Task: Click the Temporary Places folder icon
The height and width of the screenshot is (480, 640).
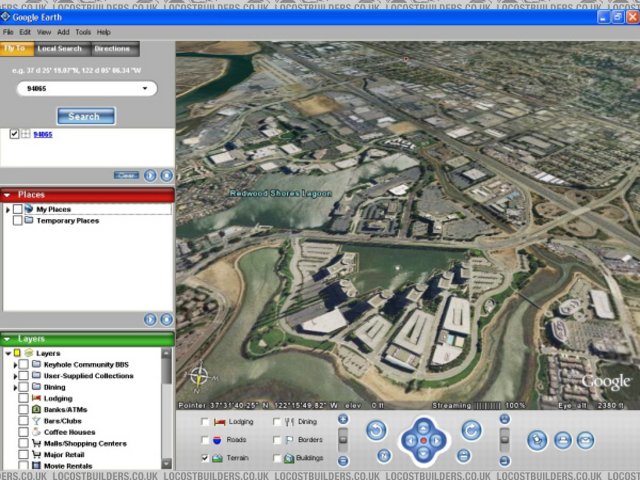Action: click(x=29, y=220)
